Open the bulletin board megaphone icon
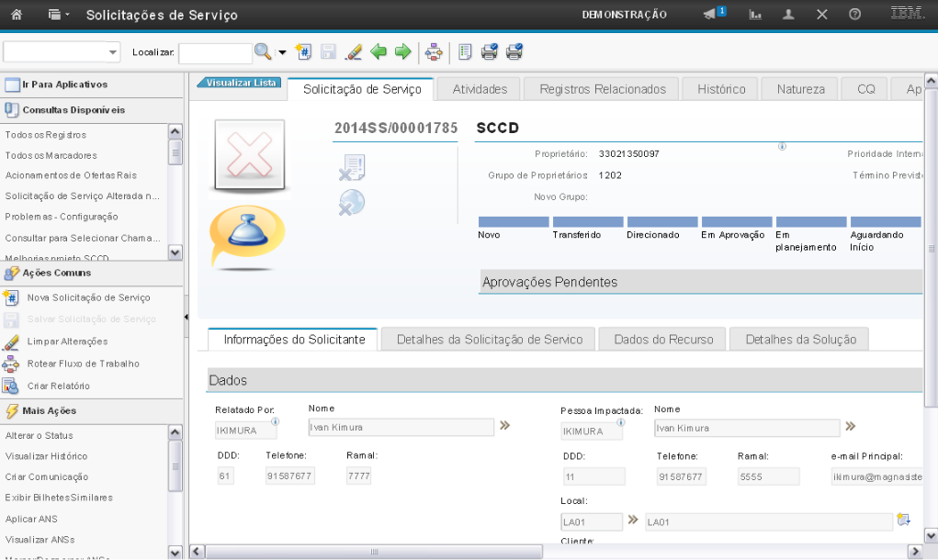 click(x=711, y=15)
